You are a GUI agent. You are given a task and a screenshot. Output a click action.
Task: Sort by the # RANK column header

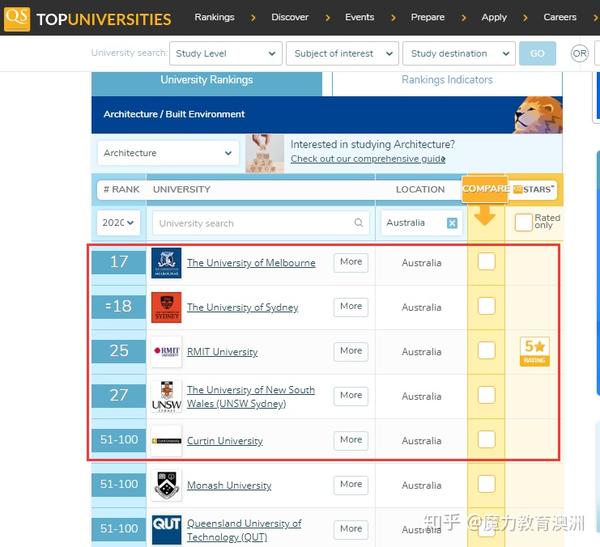(121, 189)
